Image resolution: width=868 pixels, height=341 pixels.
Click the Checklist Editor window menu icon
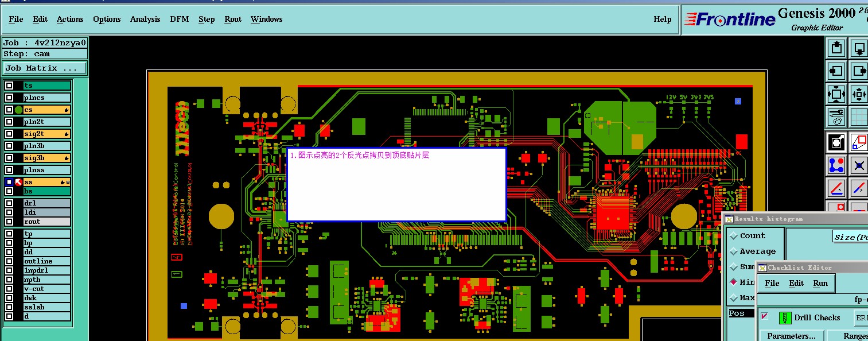point(762,268)
